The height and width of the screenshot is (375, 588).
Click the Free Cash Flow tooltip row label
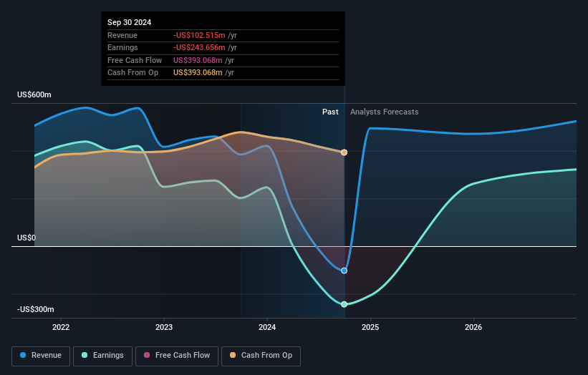[135, 60]
